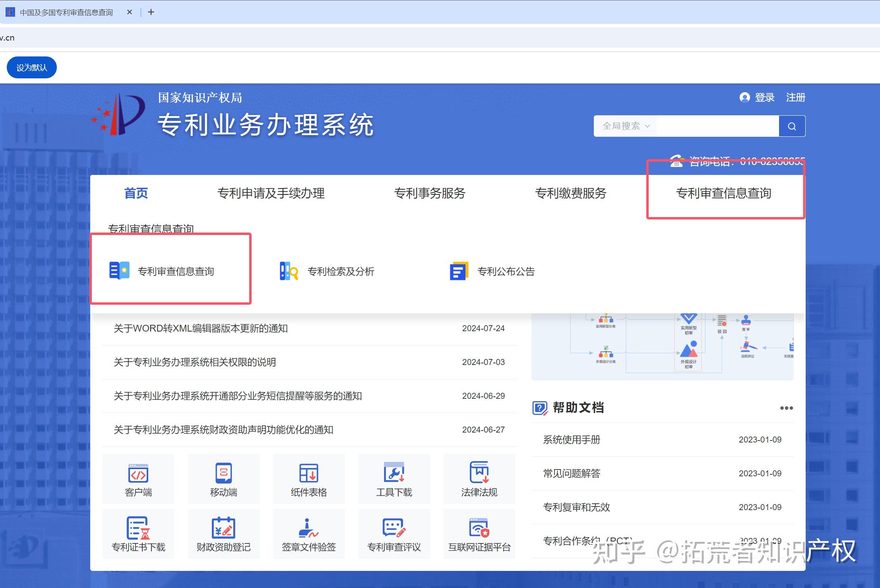Open the 纸件表格 paper forms icon
Image resolution: width=880 pixels, height=588 pixels.
(308, 473)
